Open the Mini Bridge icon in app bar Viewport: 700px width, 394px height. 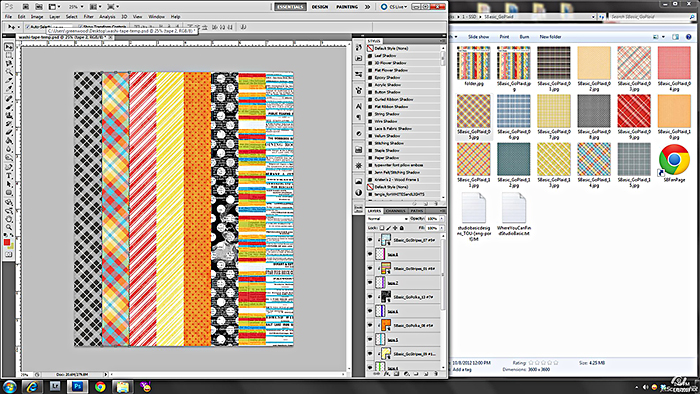pyautogui.click(x=39, y=7)
